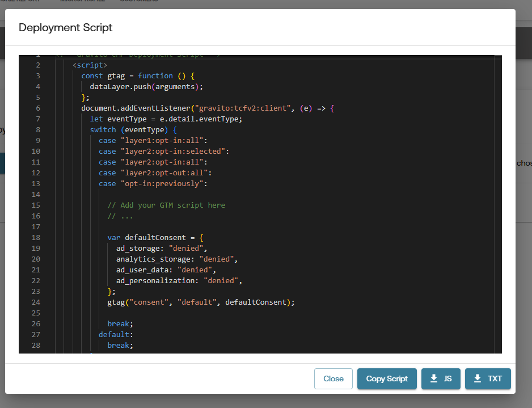Image resolution: width=532 pixels, height=408 pixels.
Task: Click the 'let eventType = e.detail.eventType' line
Action: (x=166, y=119)
